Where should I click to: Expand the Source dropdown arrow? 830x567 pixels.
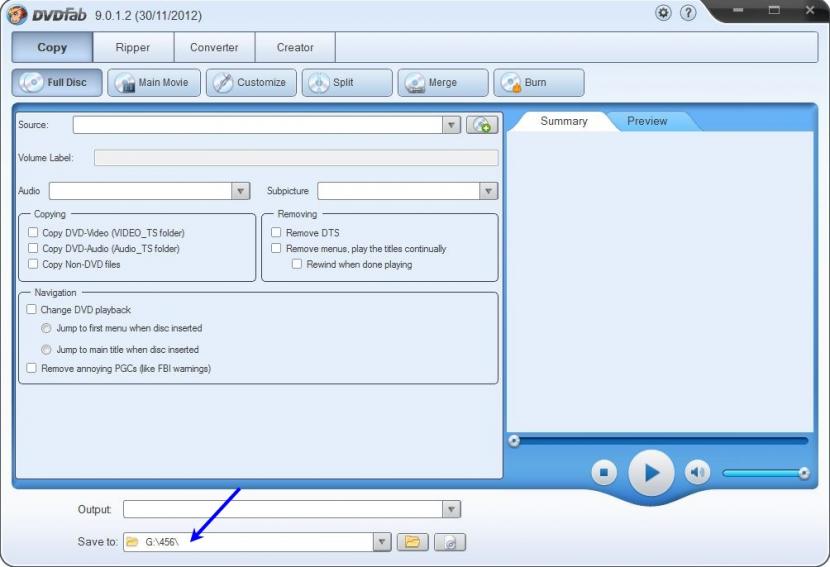(x=451, y=125)
